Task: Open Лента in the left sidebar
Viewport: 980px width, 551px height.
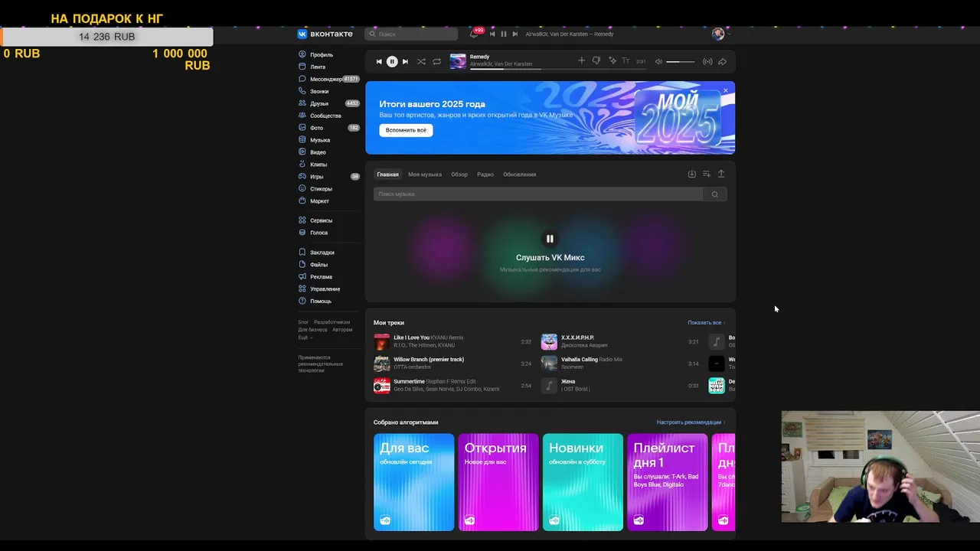Action: [x=312, y=67]
